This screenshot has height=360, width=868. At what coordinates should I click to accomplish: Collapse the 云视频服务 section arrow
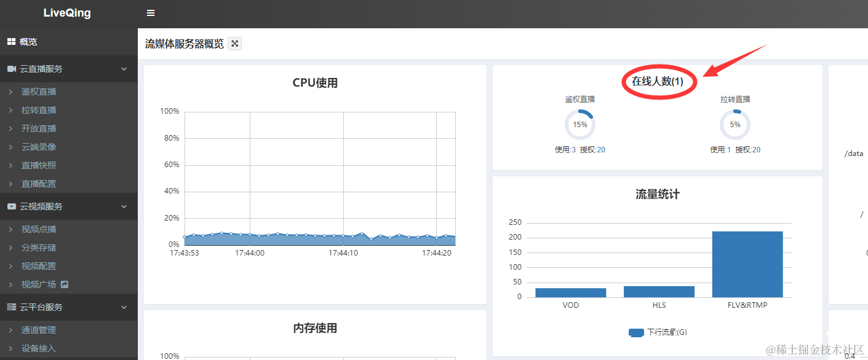click(x=124, y=206)
